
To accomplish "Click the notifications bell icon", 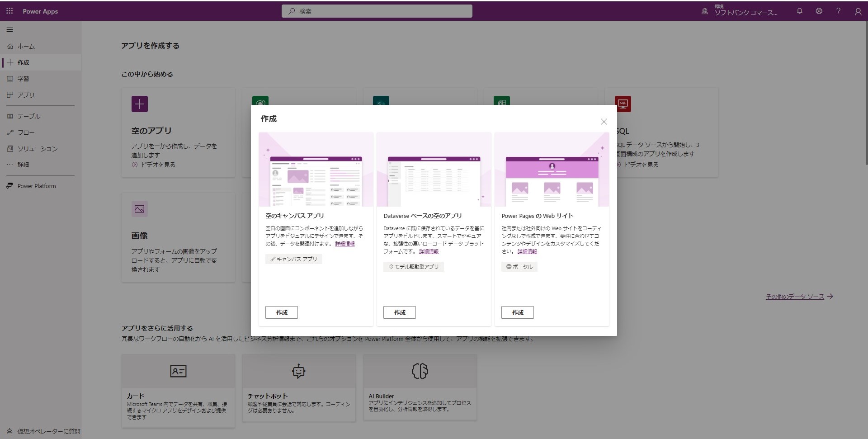I will tap(799, 11).
